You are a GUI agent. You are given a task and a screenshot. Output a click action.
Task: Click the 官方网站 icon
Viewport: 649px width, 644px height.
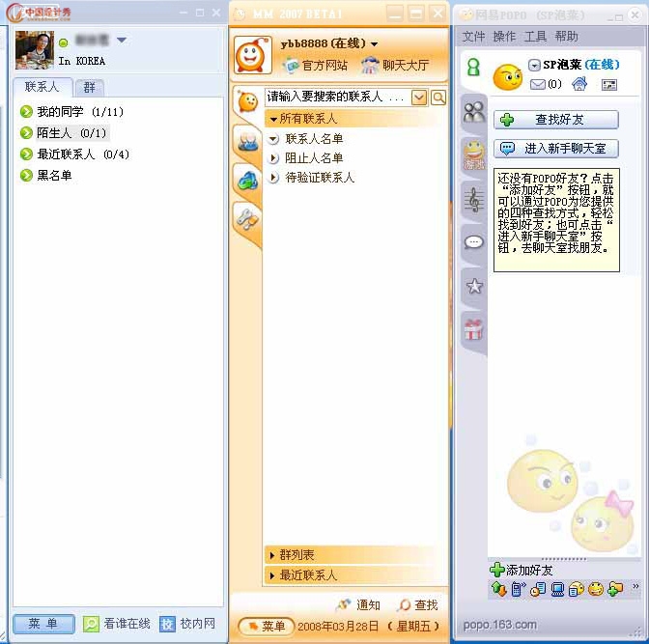coord(292,65)
